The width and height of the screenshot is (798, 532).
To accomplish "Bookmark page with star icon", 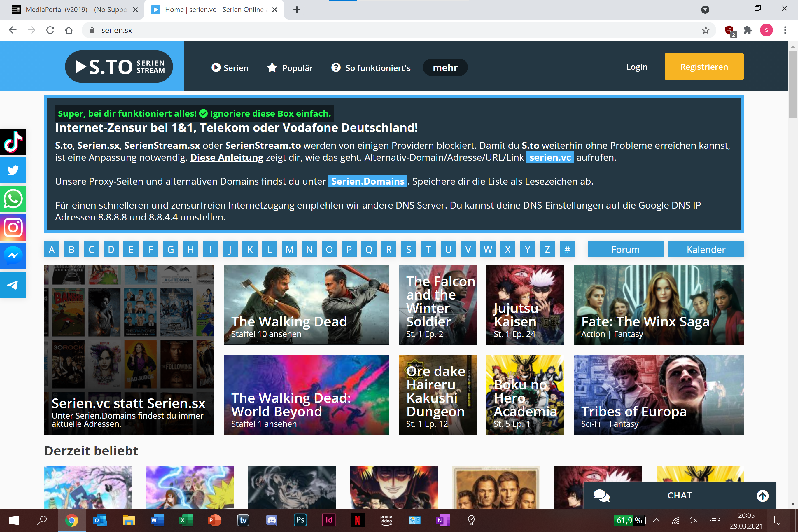I will click(706, 30).
